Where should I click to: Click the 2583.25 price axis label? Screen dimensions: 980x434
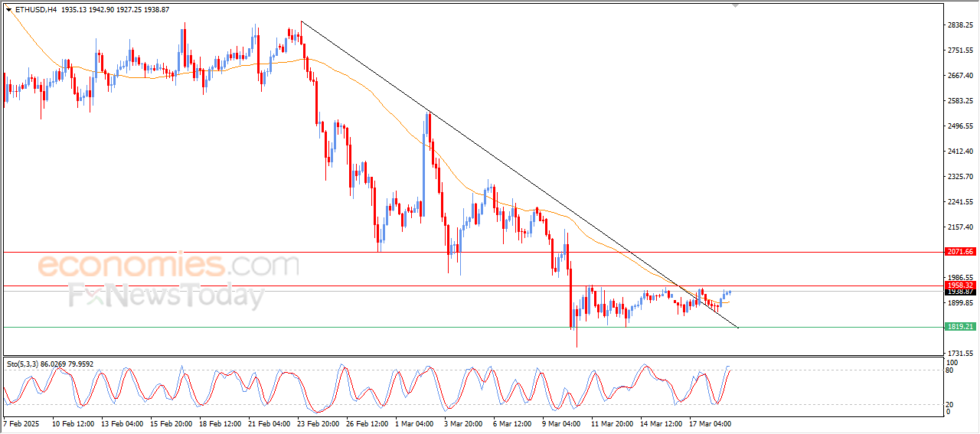click(960, 101)
